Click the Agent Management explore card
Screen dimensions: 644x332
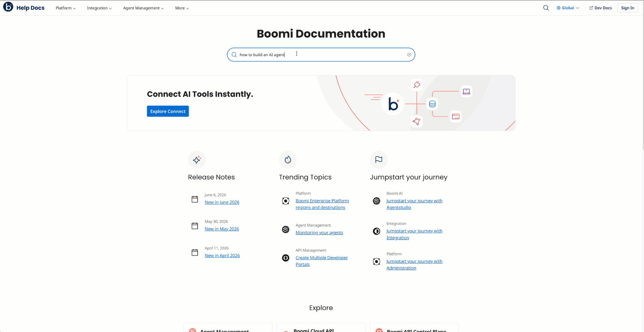[228, 328]
